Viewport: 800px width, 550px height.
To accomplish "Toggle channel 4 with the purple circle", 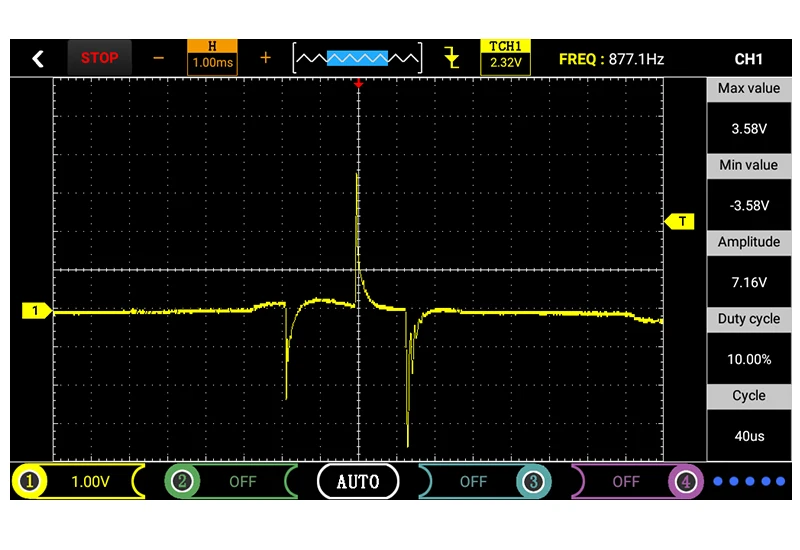I will click(x=686, y=481).
